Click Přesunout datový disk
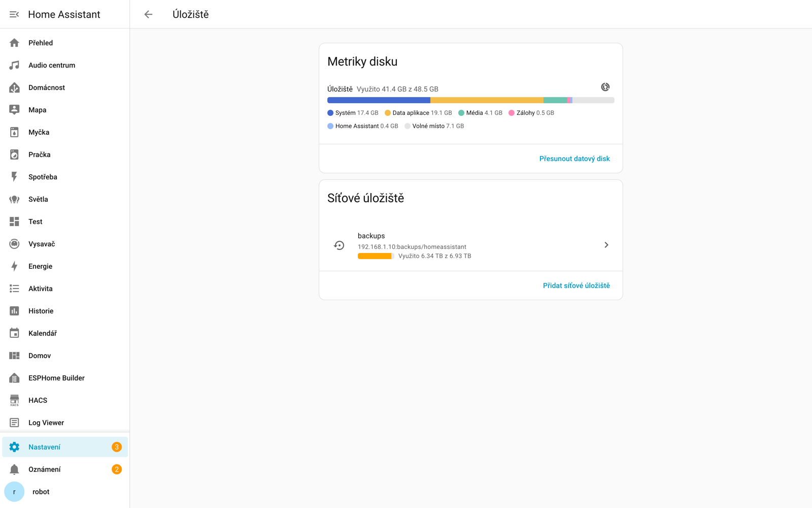 pos(574,158)
